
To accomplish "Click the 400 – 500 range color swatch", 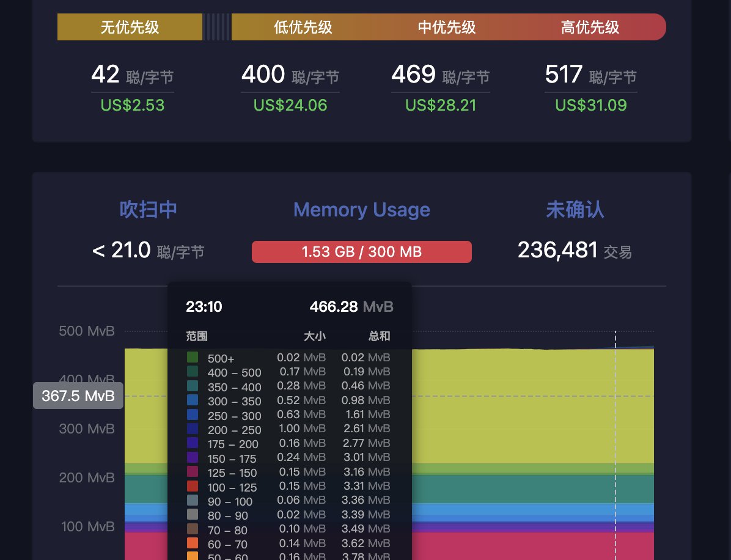I will coord(193,372).
